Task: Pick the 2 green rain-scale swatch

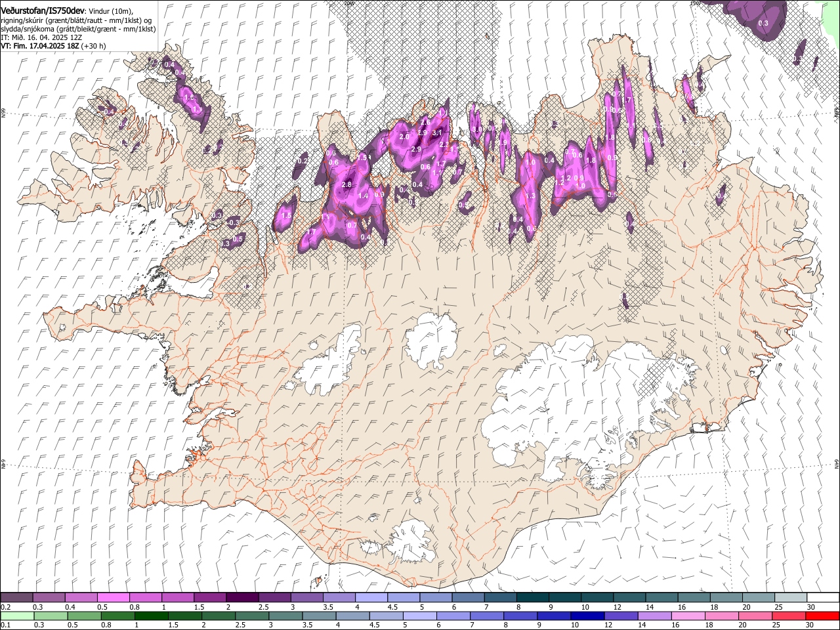Action: [x=219, y=616]
